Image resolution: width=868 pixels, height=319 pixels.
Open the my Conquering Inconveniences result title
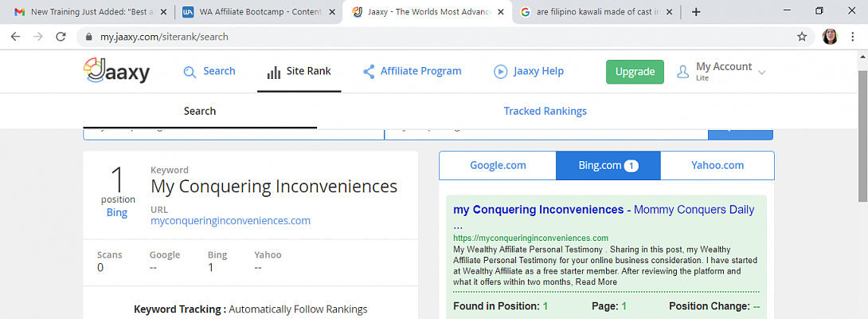(538, 210)
